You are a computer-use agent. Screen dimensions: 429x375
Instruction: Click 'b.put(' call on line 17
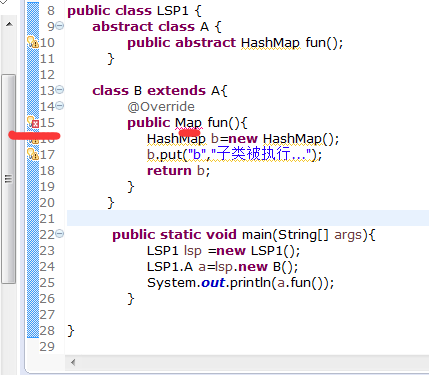coord(167,155)
